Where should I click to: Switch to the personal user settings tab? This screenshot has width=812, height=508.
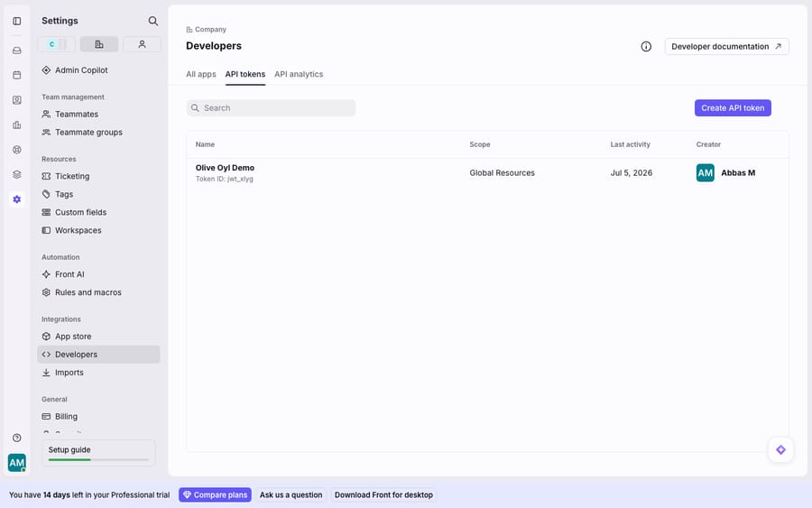142,44
